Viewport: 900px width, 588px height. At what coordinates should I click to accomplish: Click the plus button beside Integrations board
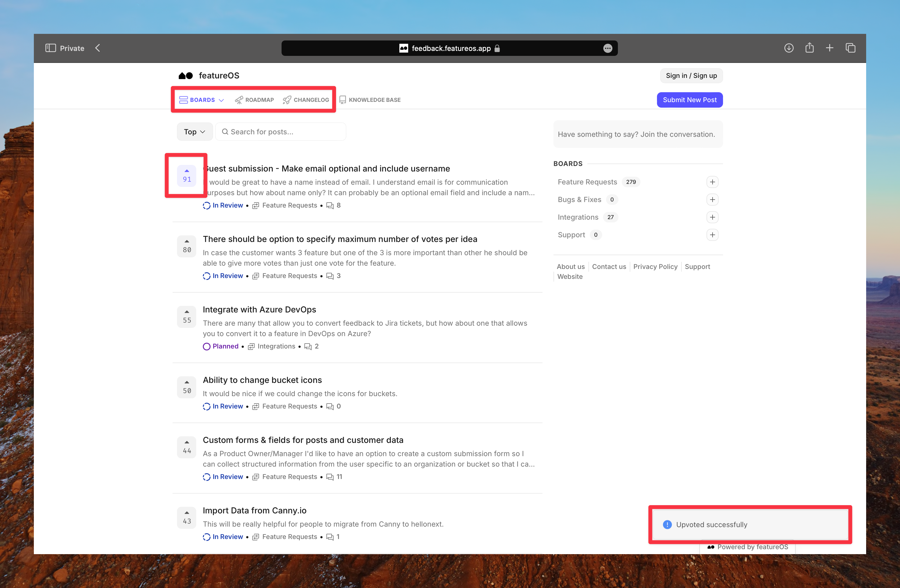(x=713, y=217)
